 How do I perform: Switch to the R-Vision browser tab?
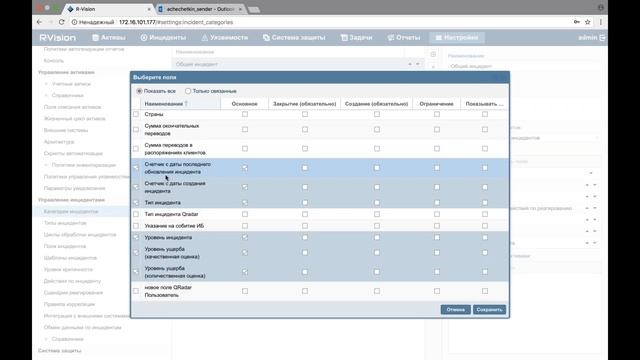(x=108, y=9)
